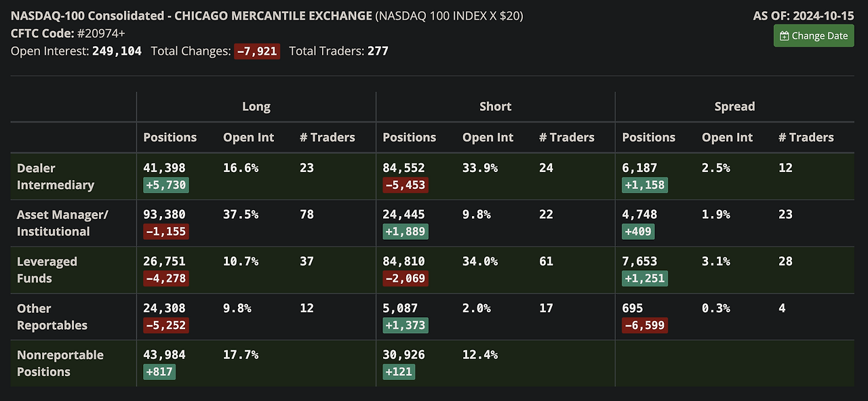
Task: Click the AS OF: 2024-10-15 date label
Action: (x=804, y=16)
